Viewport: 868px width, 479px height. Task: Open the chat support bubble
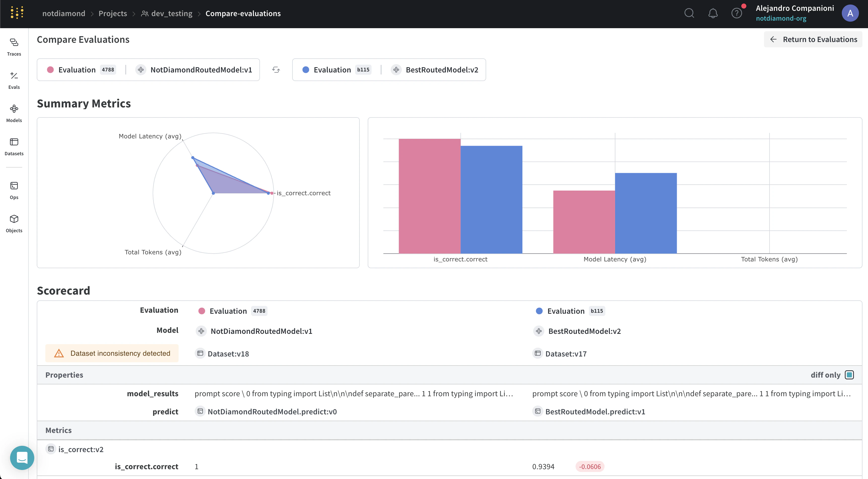click(x=22, y=457)
